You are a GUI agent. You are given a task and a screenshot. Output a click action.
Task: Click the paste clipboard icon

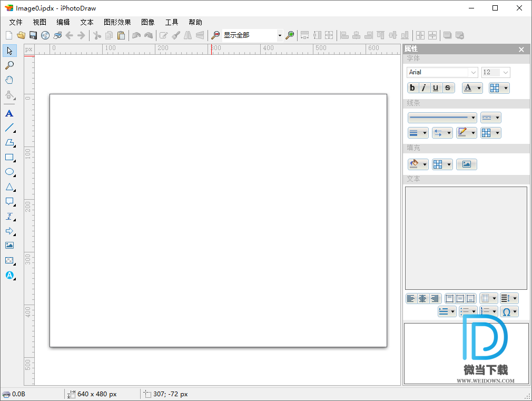121,35
